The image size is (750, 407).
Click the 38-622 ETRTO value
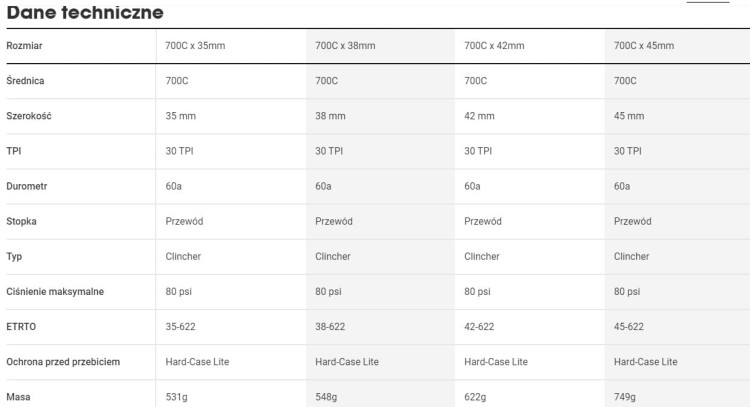pos(330,327)
